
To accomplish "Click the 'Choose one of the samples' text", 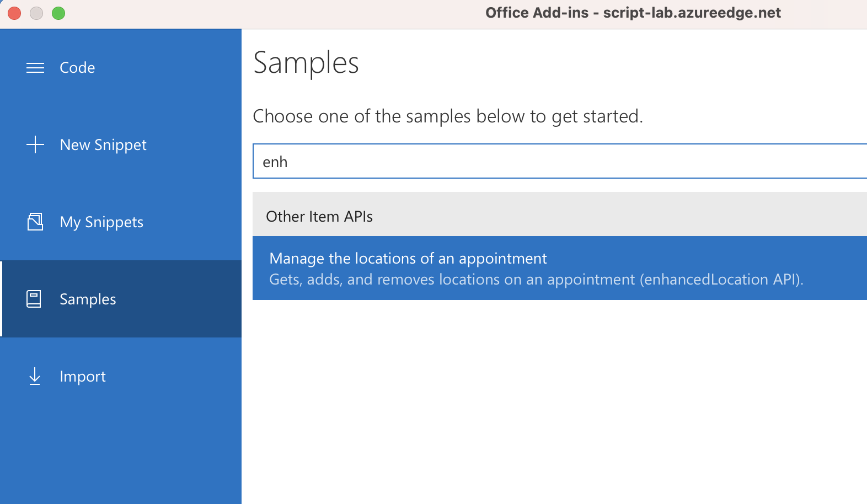I will (x=448, y=116).
